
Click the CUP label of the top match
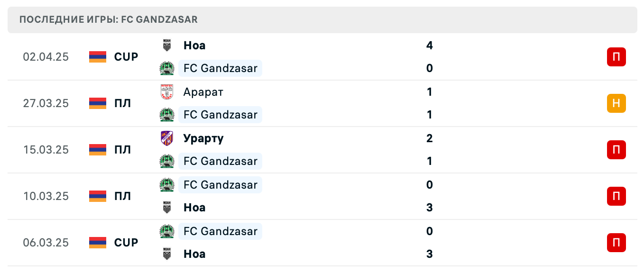click(x=125, y=57)
